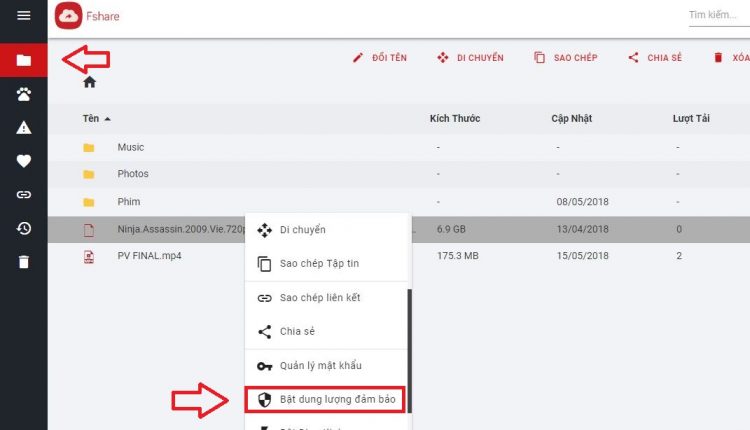Select the Ninja.Assassin.2009 file row

coord(399,229)
